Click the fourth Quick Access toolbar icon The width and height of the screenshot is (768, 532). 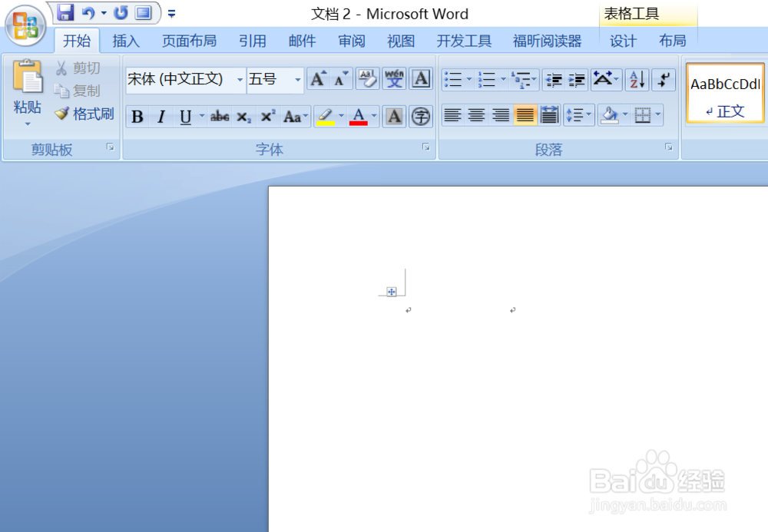click(x=143, y=13)
